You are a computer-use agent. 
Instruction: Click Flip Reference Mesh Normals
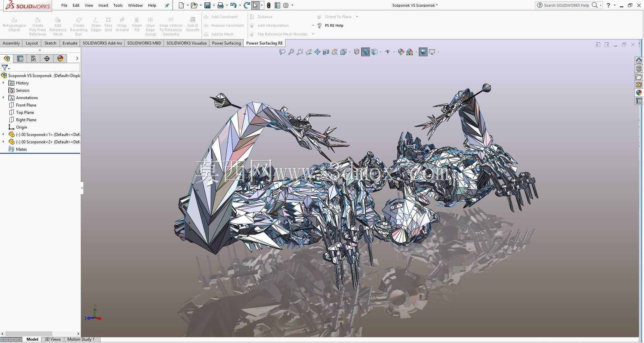[279, 34]
